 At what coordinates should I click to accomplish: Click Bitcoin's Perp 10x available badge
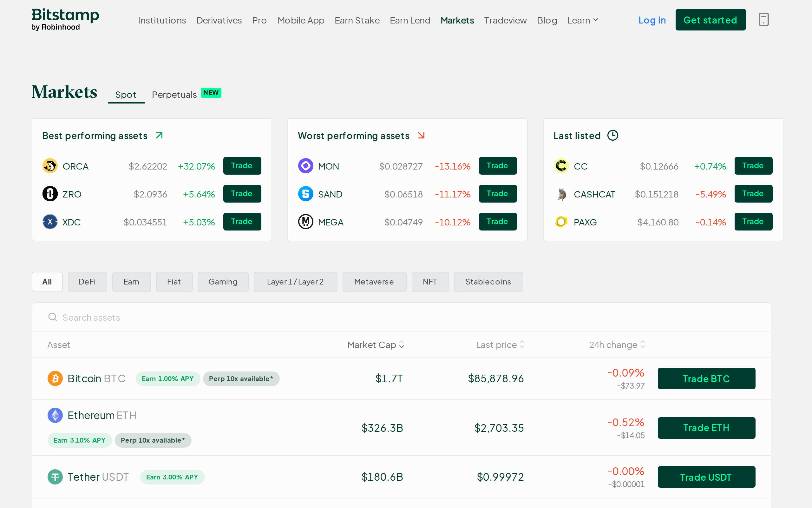[x=241, y=379]
